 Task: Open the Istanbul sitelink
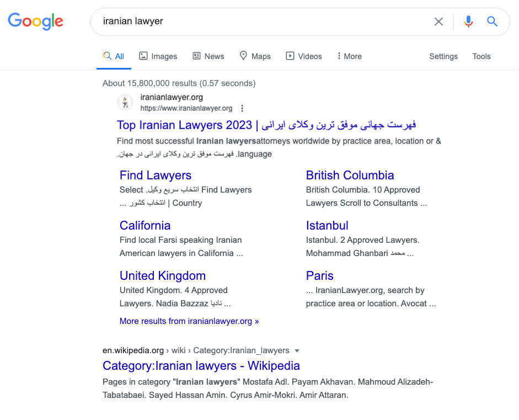tap(327, 226)
